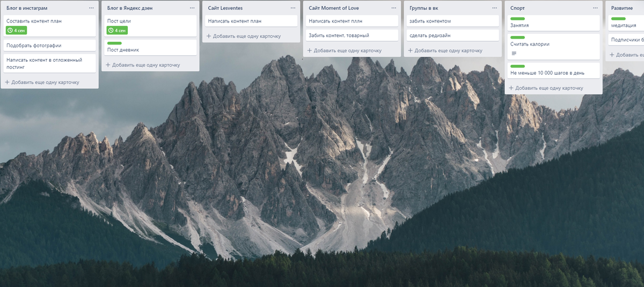Add another card to Блог в Яндекс дзен
Screen dimensions: 644x287
click(x=143, y=64)
